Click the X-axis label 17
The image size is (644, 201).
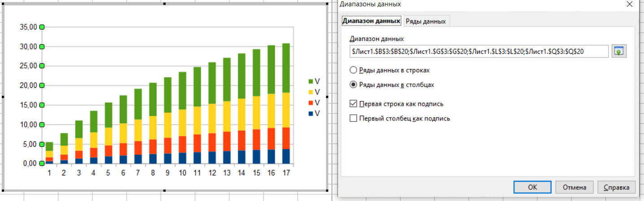[x=285, y=173]
